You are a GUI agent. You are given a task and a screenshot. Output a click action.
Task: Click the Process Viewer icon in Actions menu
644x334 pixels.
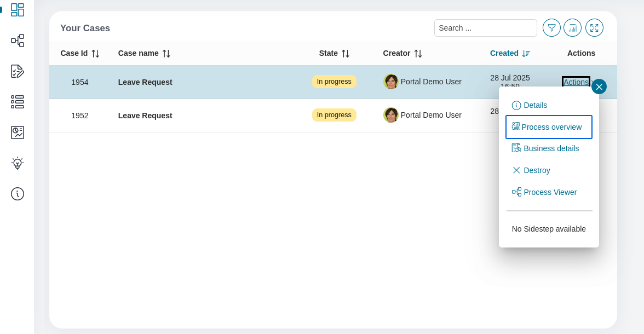coord(516,192)
